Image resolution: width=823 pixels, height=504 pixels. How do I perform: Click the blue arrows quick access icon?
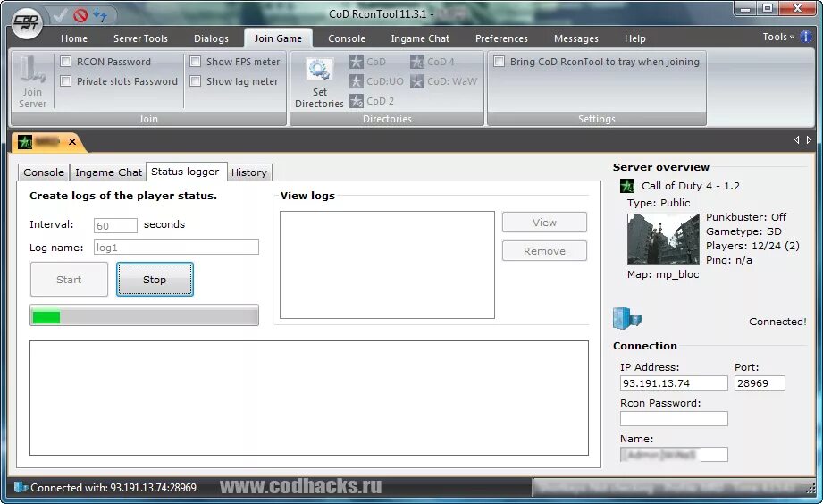tap(100, 16)
